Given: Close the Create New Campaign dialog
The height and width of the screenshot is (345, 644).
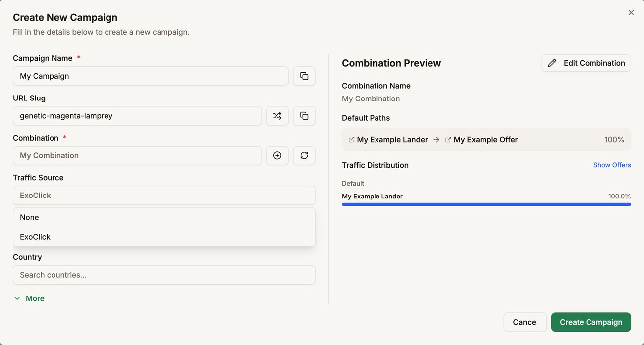Looking at the screenshot, I should (x=631, y=13).
